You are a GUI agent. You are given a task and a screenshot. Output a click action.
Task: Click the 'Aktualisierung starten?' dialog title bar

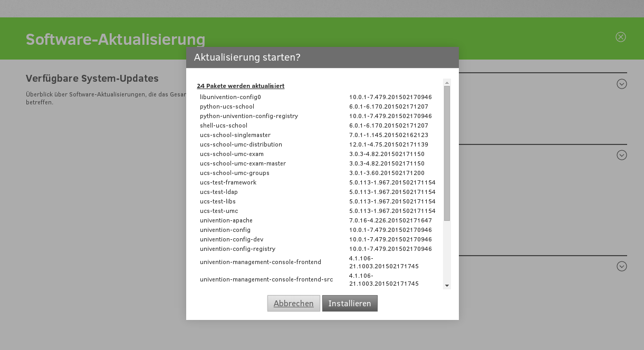coord(322,57)
